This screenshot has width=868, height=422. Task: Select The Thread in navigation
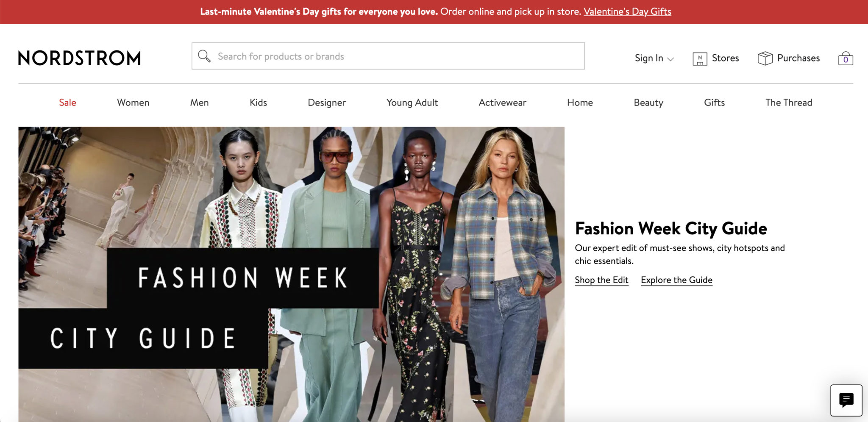tap(789, 103)
